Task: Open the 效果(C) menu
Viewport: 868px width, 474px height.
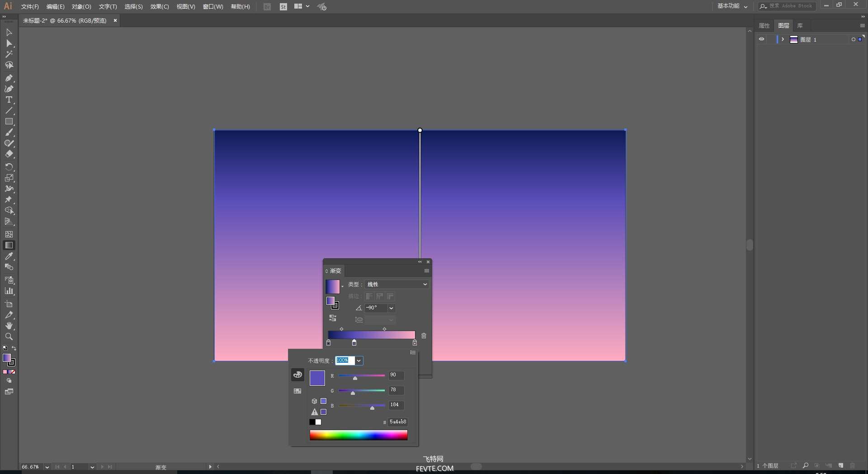Action: point(160,7)
